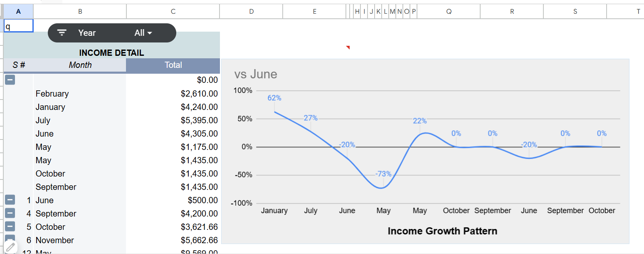Select the Month header cell

(x=80, y=65)
